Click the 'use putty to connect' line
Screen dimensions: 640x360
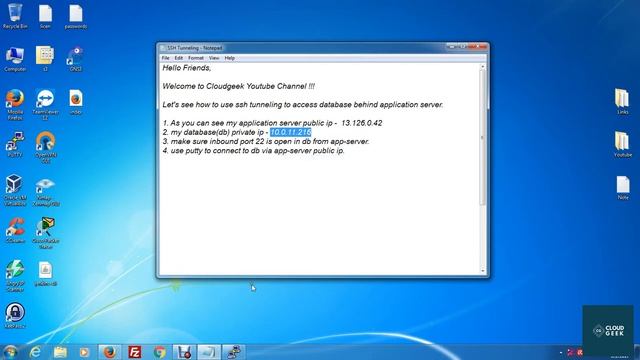[253, 151]
